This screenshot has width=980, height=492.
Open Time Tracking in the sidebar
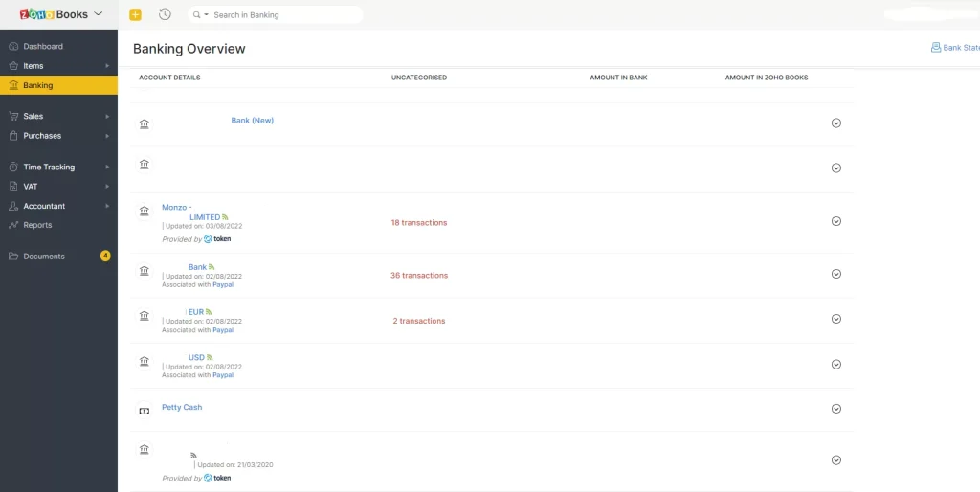point(58,167)
